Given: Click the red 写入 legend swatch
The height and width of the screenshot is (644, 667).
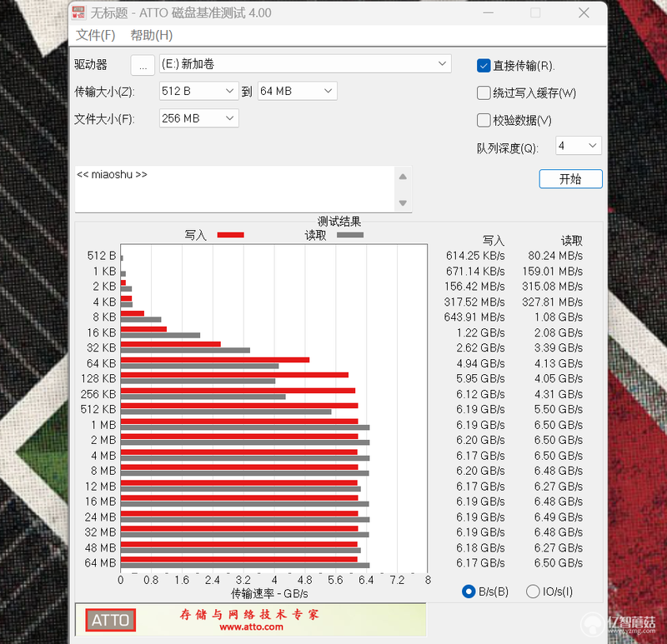Looking at the screenshot, I should (231, 235).
